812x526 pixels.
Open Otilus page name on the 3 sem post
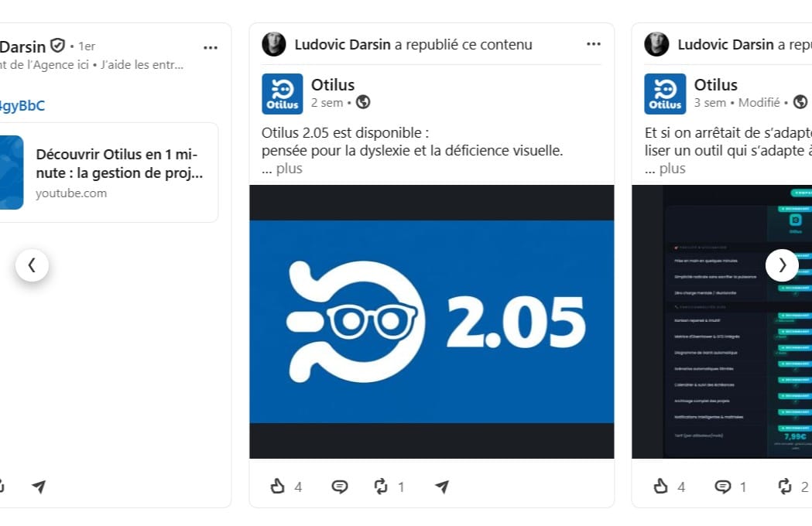(716, 84)
